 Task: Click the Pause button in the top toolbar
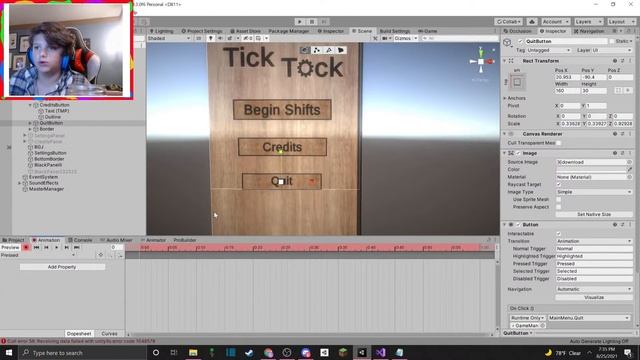(312, 22)
